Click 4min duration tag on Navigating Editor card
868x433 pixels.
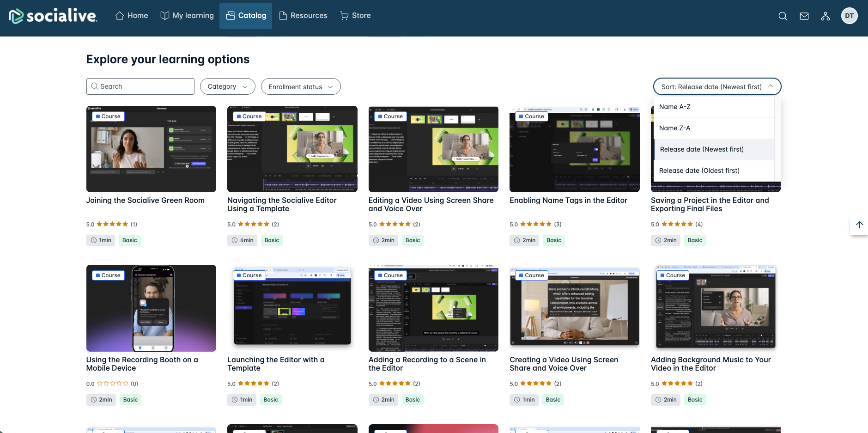[x=243, y=240]
